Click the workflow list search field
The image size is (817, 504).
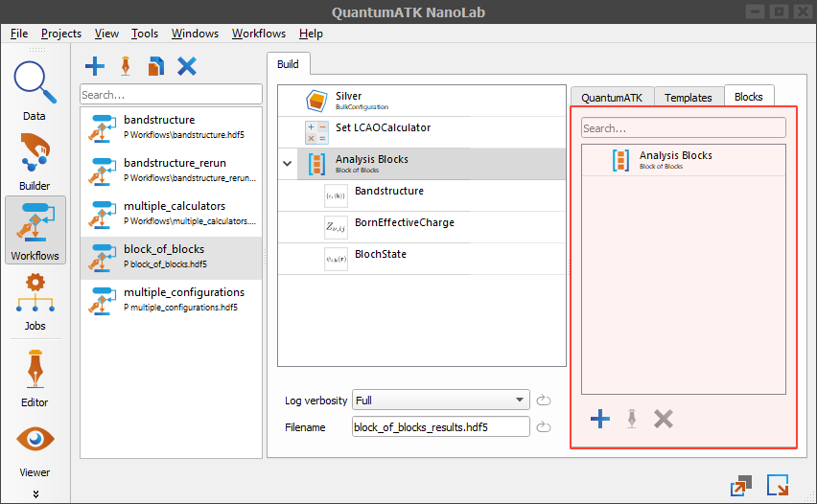point(171,95)
